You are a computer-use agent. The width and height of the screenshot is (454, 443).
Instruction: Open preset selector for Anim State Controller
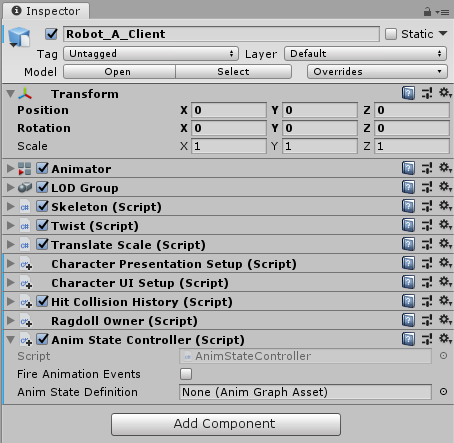pyautogui.click(x=427, y=339)
